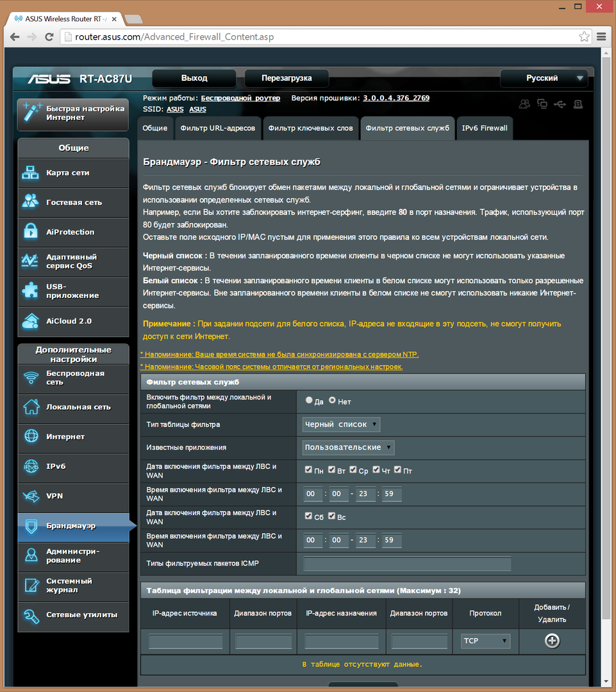Click the ICMP packet types input field
Viewport: 616px width, 692px height.
(407, 564)
